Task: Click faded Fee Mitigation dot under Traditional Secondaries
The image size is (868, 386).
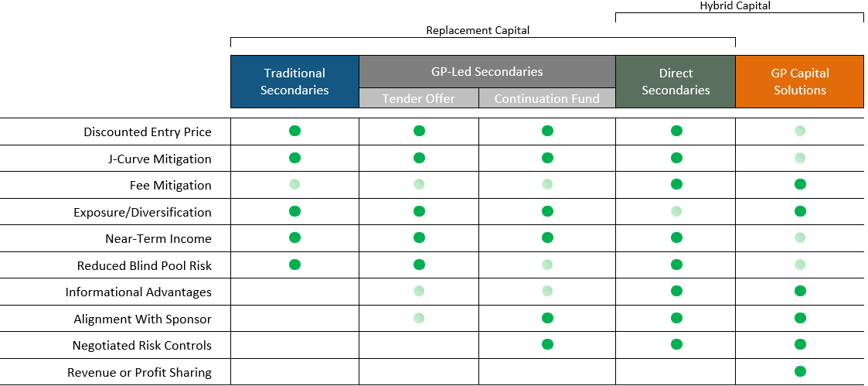Action: click(294, 184)
